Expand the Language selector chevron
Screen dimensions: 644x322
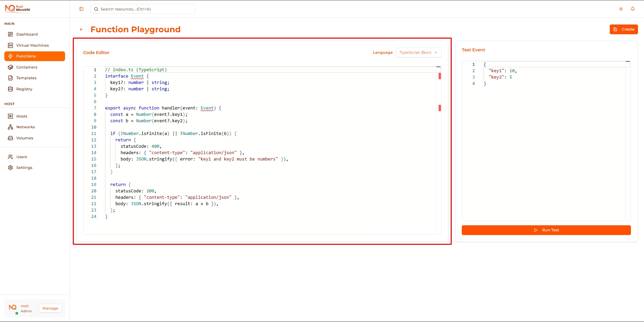click(x=435, y=53)
